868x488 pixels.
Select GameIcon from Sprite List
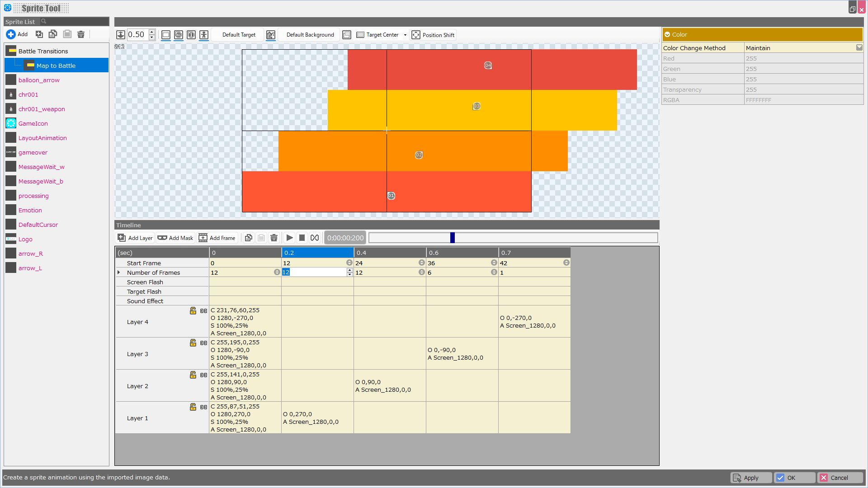[x=33, y=123]
